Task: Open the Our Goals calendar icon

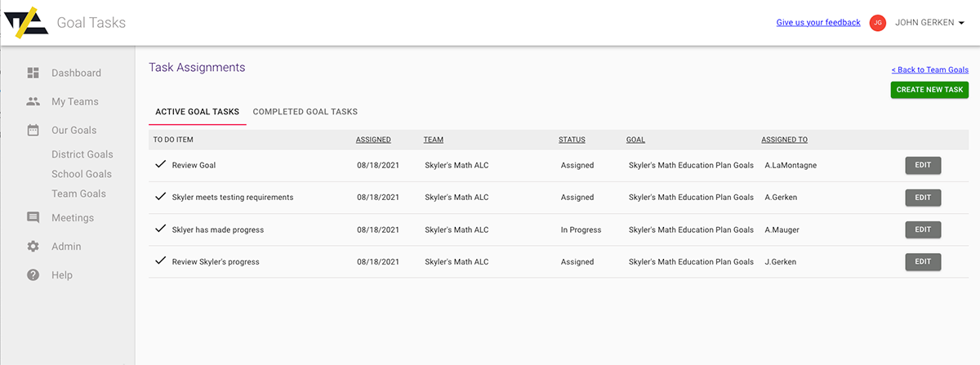Action: (x=33, y=130)
